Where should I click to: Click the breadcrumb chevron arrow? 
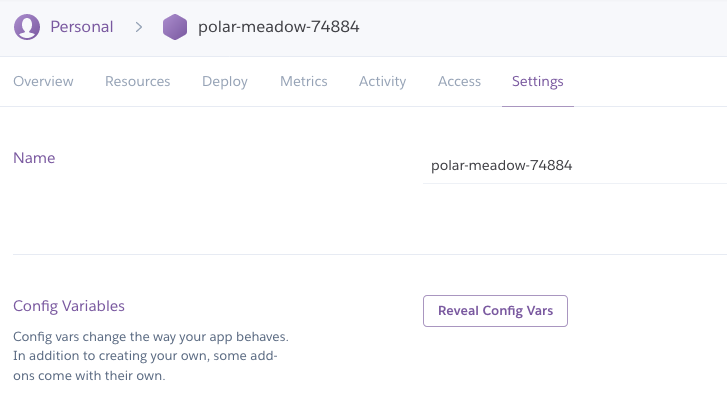pyautogui.click(x=139, y=27)
